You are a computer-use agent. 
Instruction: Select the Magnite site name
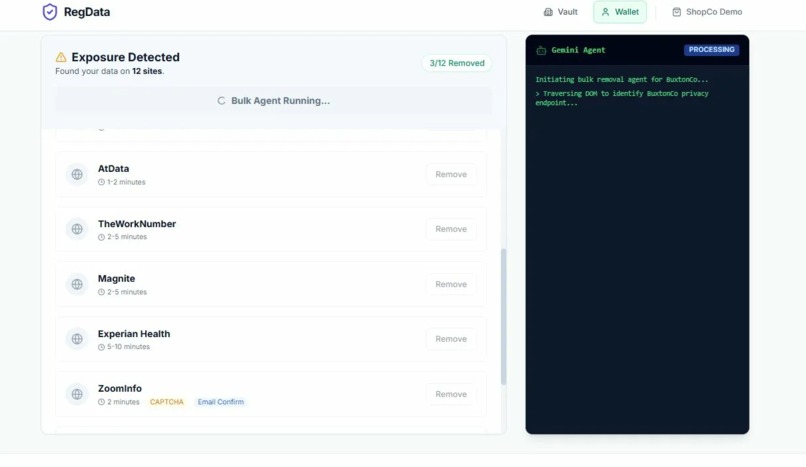coord(116,278)
